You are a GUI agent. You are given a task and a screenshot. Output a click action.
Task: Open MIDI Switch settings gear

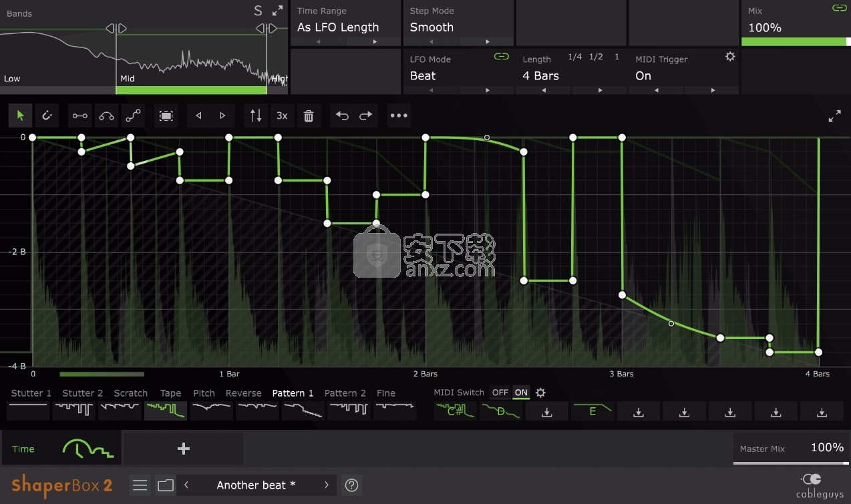click(541, 393)
